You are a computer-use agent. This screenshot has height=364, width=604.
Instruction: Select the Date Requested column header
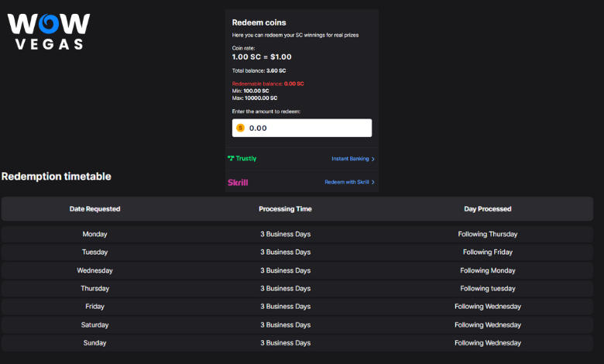point(94,209)
